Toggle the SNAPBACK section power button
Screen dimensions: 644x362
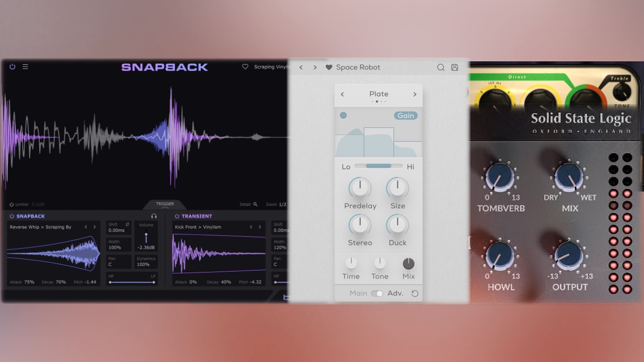[x=12, y=216]
